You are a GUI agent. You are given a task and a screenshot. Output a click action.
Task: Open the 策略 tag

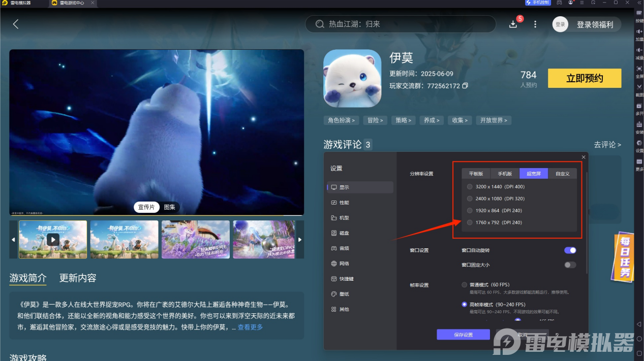point(404,120)
